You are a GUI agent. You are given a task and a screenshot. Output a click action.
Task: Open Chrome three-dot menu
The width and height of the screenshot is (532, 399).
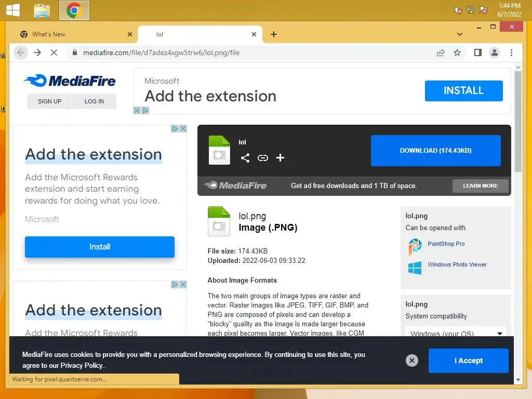click(511, 52)
